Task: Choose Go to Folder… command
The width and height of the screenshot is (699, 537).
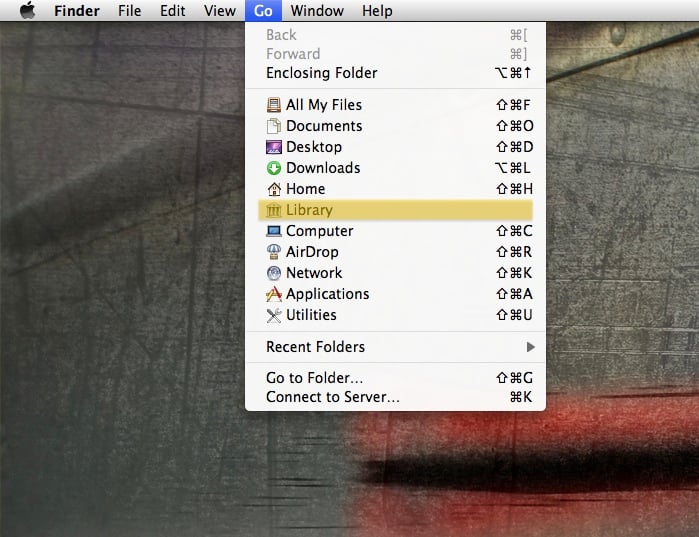Action: tap(395, 378)
